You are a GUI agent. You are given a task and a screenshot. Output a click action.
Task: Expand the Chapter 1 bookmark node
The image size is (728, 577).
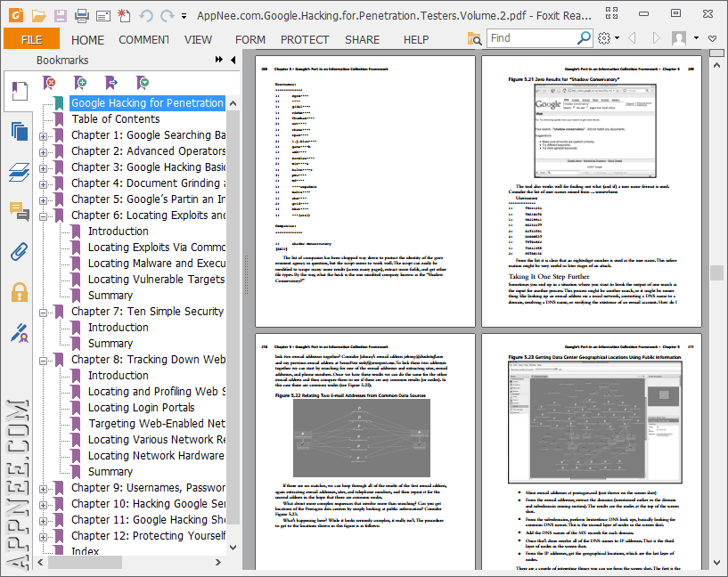pos(43,136)
